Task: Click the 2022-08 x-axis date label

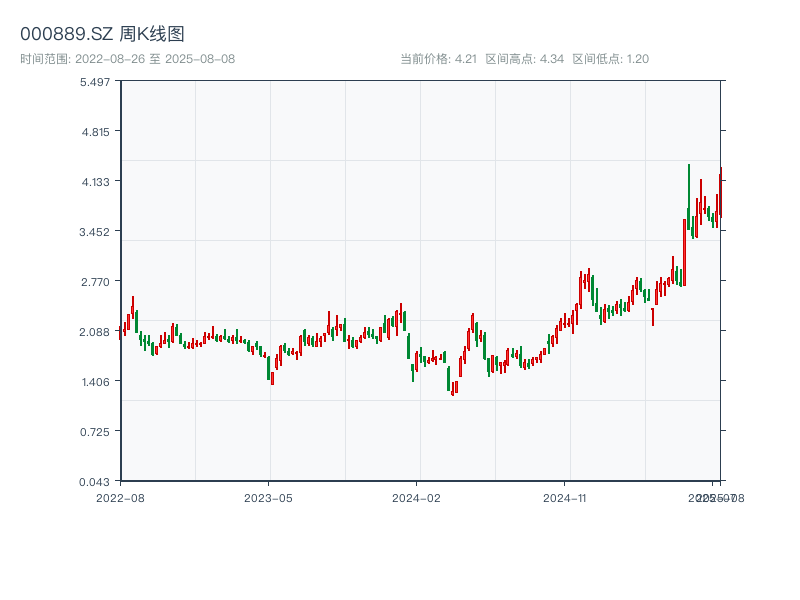Action: (120, 497)
